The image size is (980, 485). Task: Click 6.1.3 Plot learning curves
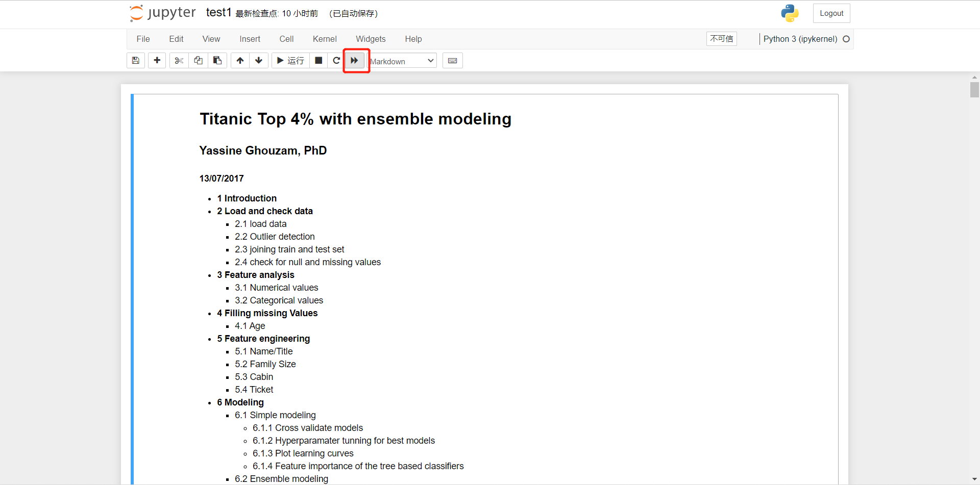coord(303,453)
